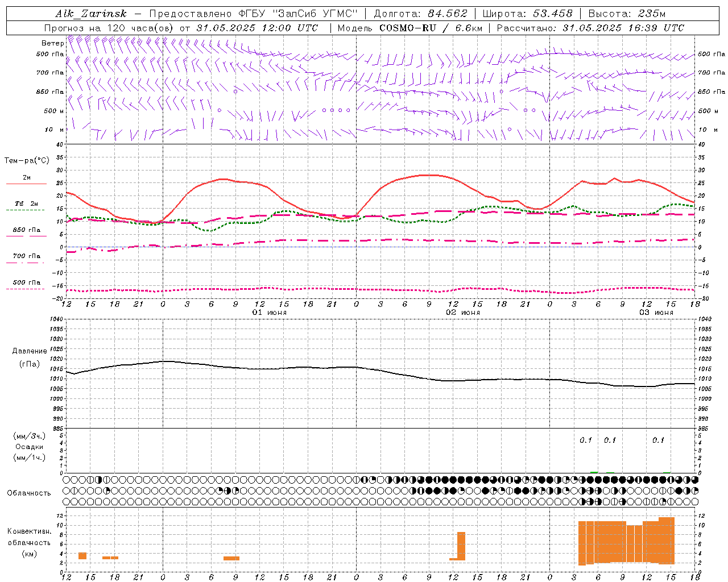Click the (гПа) unit under Давление

30,364
